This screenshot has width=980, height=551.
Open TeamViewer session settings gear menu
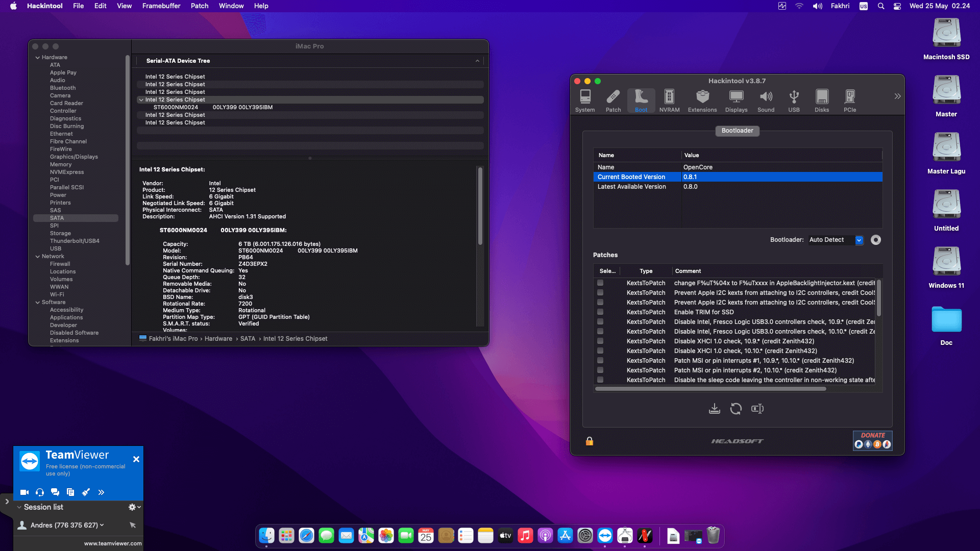point(134,507)
